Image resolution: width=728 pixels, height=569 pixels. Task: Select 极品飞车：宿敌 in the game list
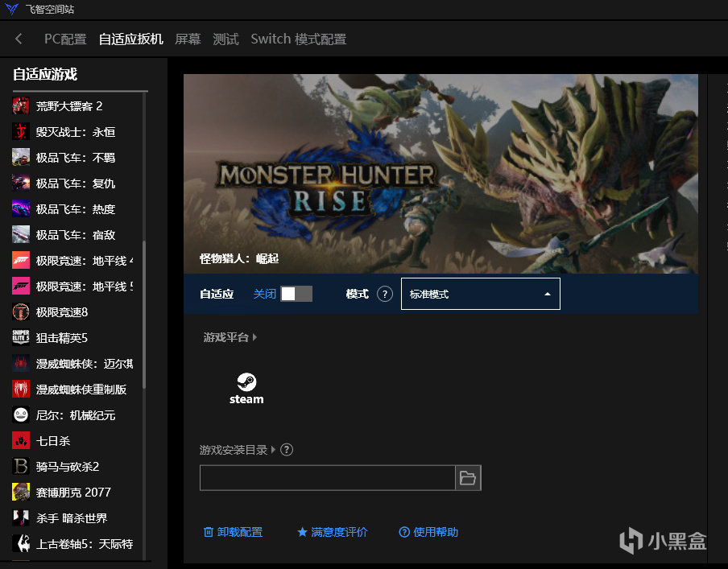[76, 234]
